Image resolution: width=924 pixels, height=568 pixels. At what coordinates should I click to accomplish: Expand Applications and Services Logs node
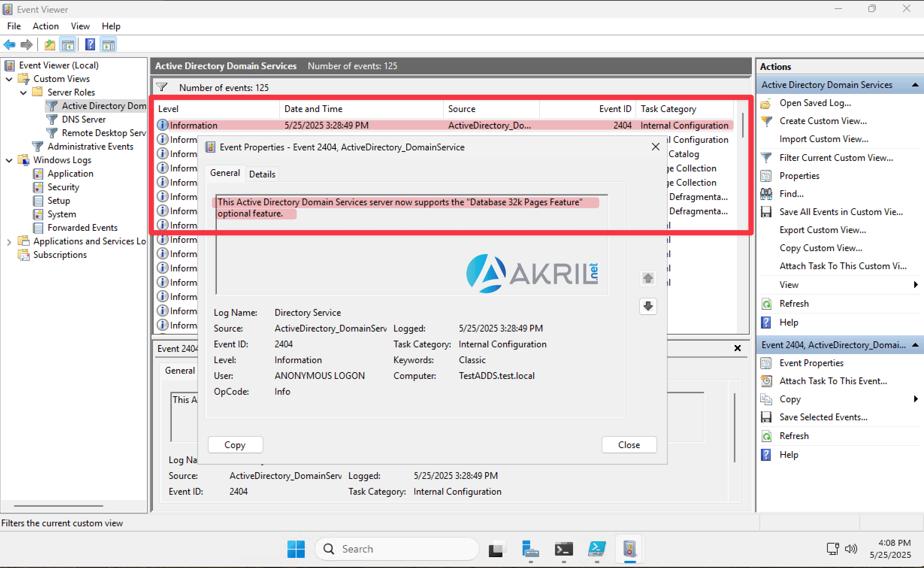pos(9,241)
